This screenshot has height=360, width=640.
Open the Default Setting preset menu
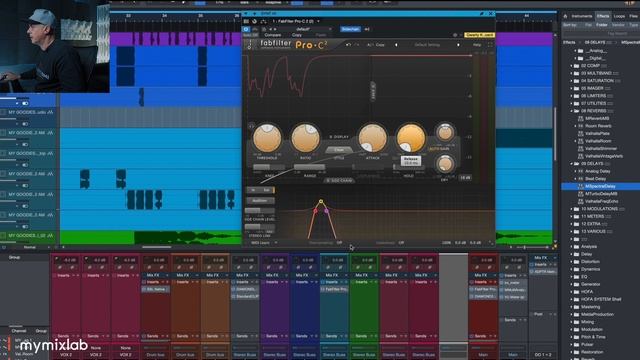tap(427, 45)
